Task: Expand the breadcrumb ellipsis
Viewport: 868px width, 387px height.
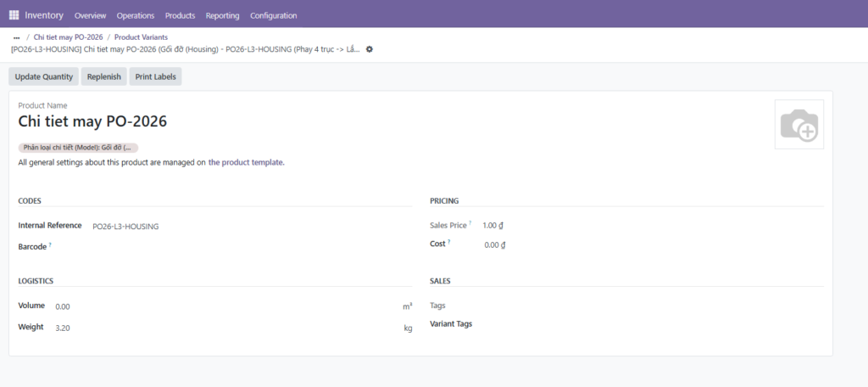Action: click(x=16, y=38)
